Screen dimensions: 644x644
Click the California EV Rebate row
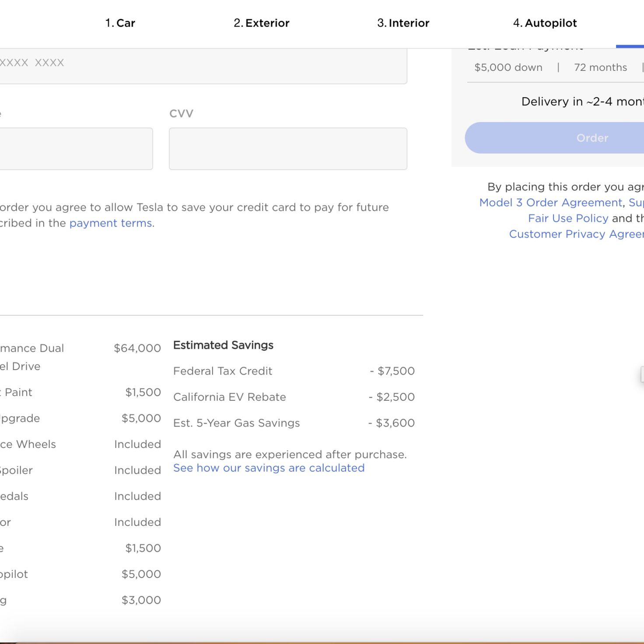(x=294, y=397)
